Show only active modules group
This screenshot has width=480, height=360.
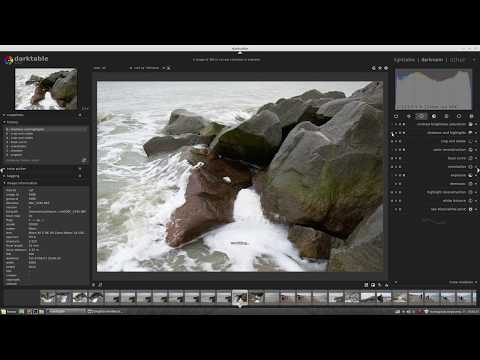click(396, 116)
